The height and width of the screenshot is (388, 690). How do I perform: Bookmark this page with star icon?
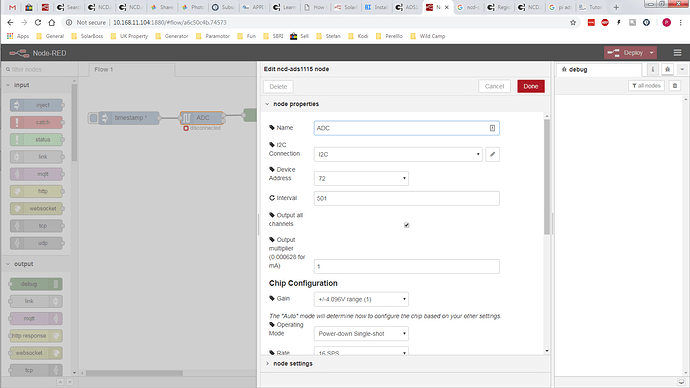click(573, 22)
